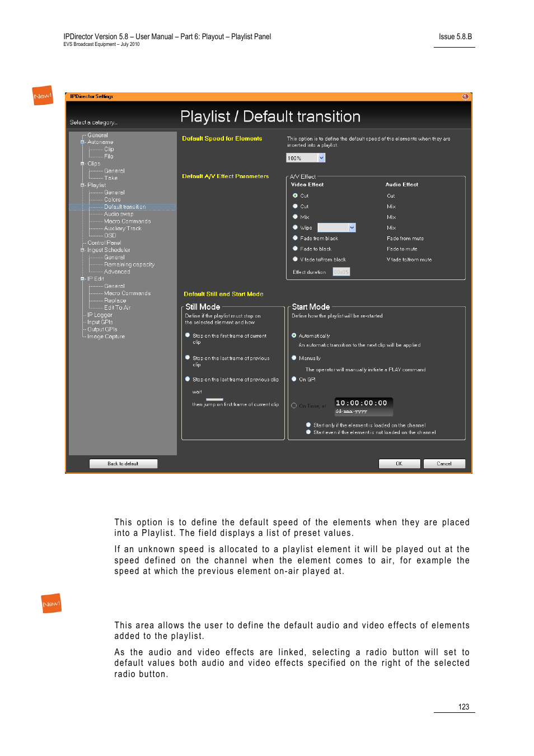
Task: Open IP Edit Macro Commands settings
Action: [127, 293]
